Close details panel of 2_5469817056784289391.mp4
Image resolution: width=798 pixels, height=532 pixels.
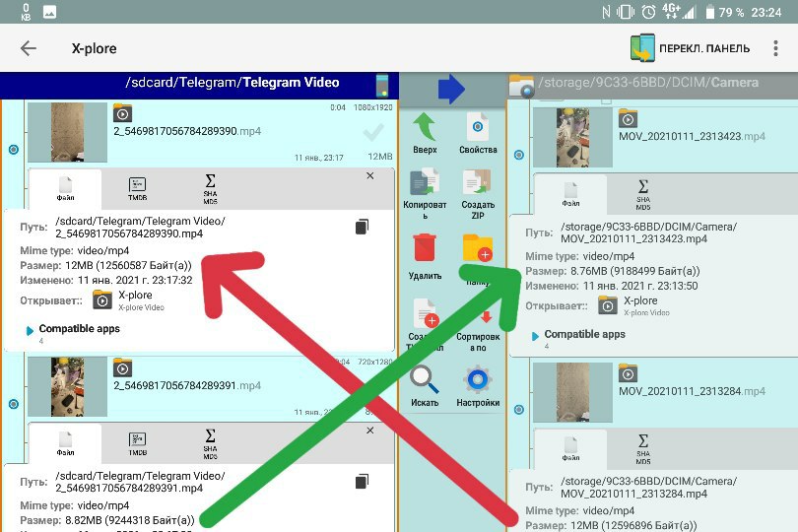tap(370, 431)
